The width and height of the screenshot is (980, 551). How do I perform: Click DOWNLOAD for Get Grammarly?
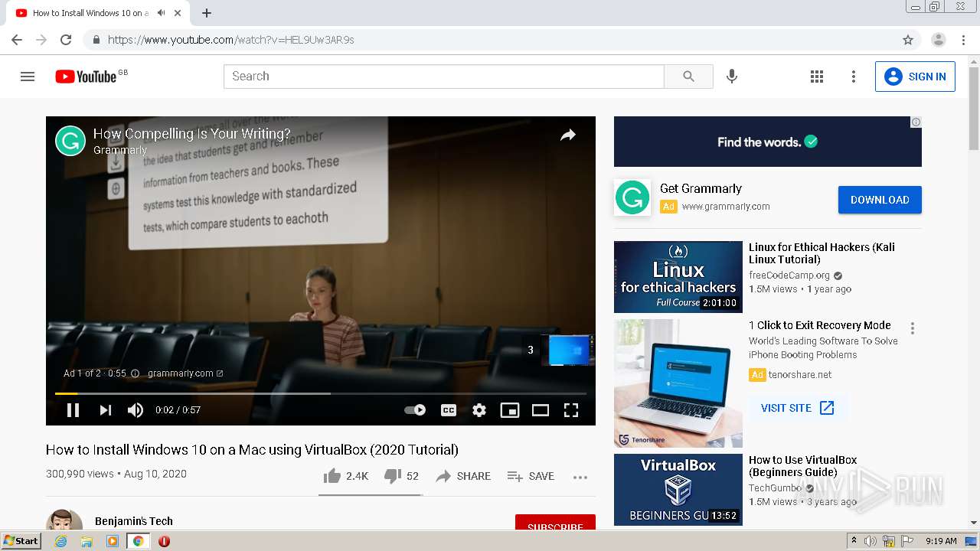click(880, 200)
